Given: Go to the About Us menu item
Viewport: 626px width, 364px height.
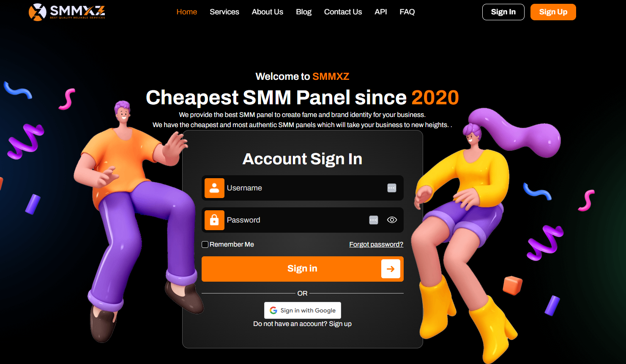Looking at the screenshot, I should coord(268,12).
